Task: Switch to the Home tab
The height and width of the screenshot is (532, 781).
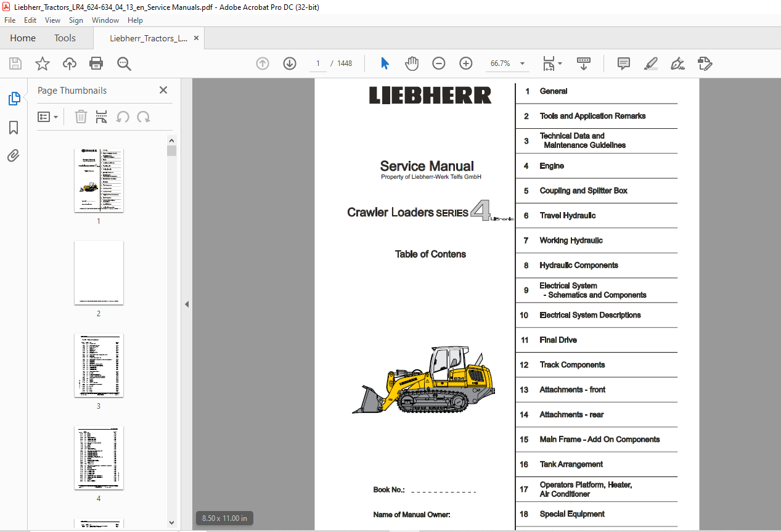Action: (x=23, y=38)
